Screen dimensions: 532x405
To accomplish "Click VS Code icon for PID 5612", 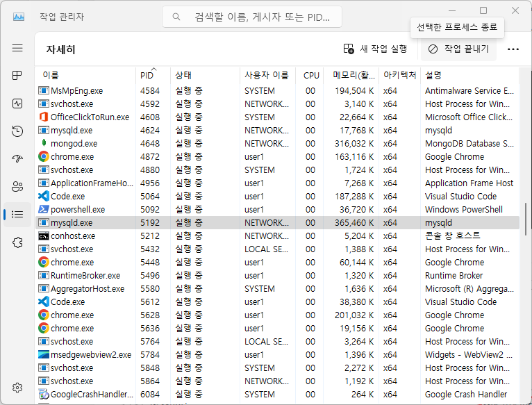I will [x=44, y=301].
